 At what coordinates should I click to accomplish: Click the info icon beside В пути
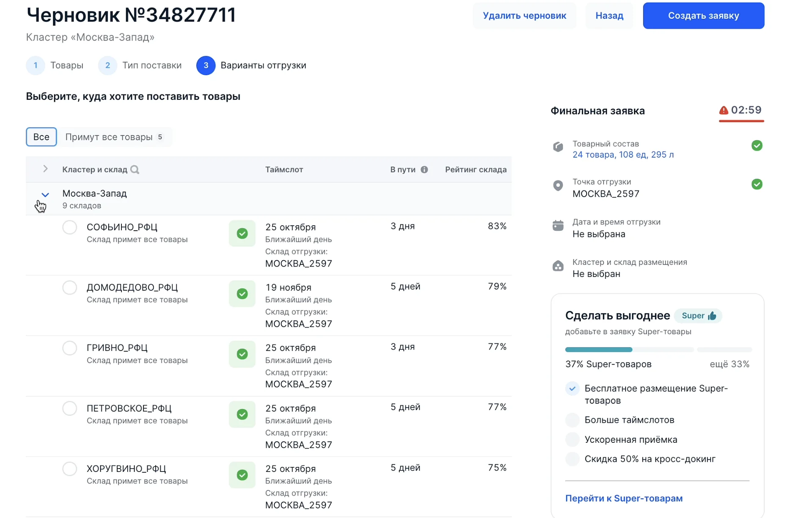coord(424,169)
